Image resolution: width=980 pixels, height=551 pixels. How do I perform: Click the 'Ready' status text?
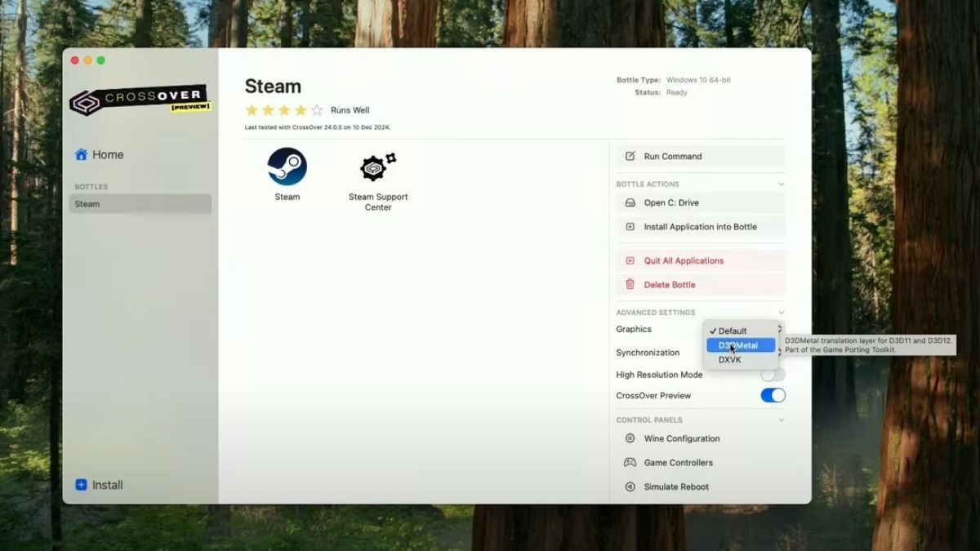pos(677,92)
